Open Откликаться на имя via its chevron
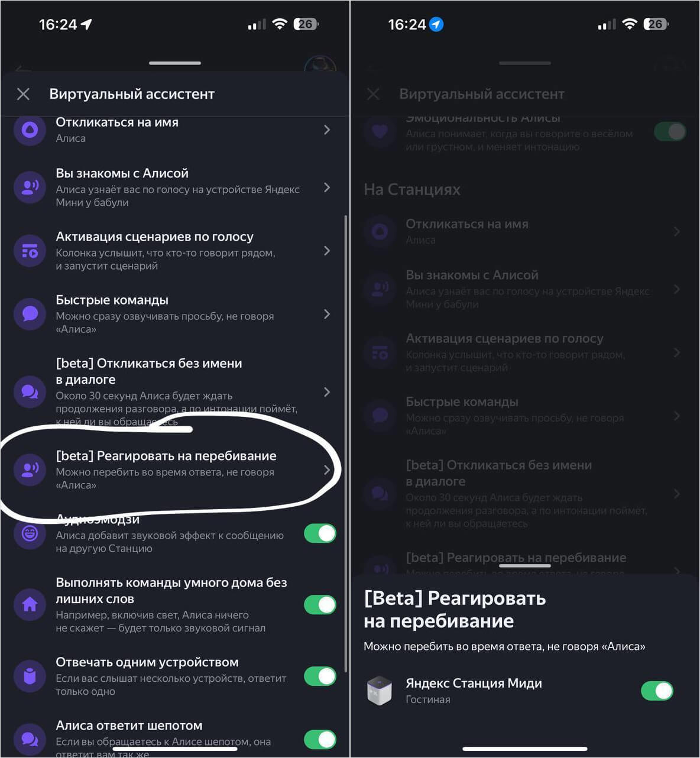This screenshot has height=758, width=700. [x=327, y=129]
